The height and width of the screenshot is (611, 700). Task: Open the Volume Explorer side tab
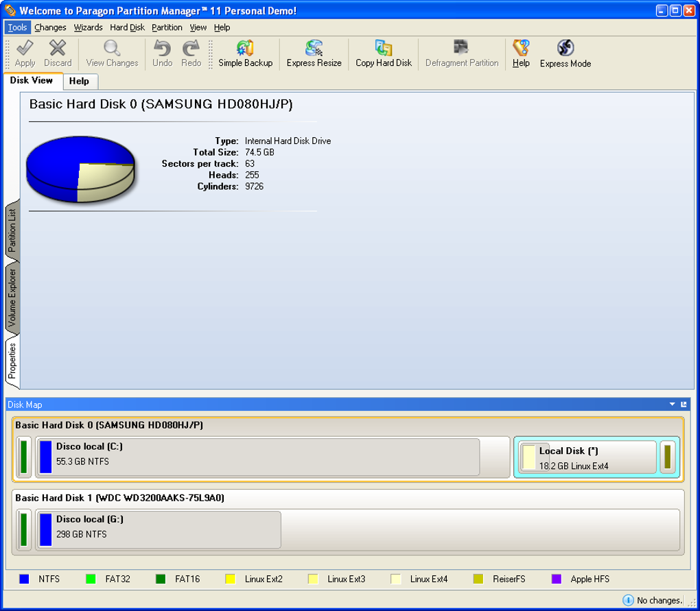tap(12, 298)
